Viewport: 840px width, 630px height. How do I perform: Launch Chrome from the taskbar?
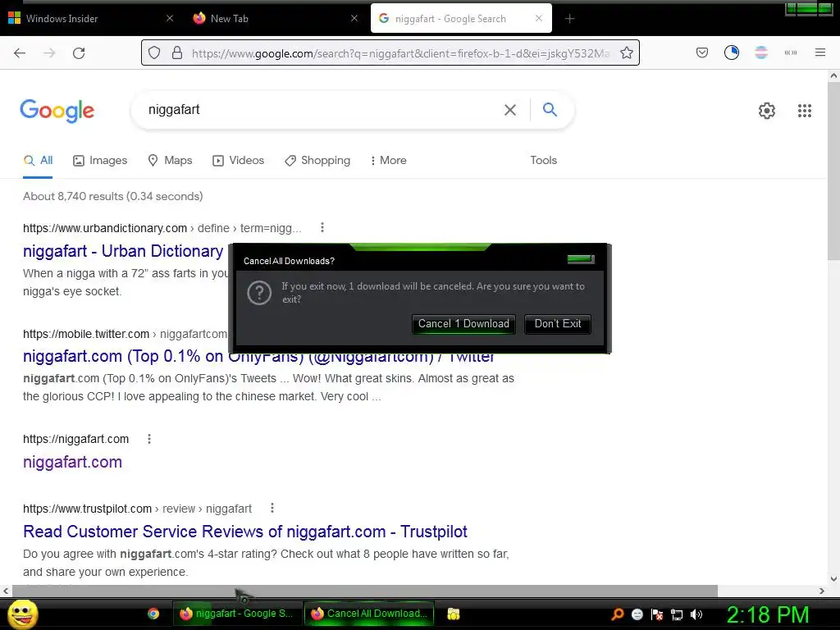[153, 614]
